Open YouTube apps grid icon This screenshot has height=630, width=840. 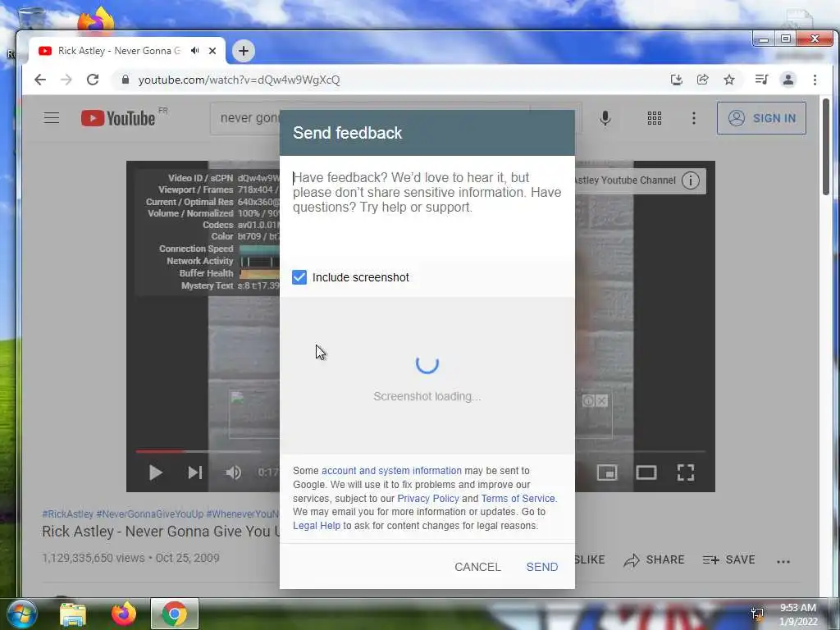tap(654, 118)
